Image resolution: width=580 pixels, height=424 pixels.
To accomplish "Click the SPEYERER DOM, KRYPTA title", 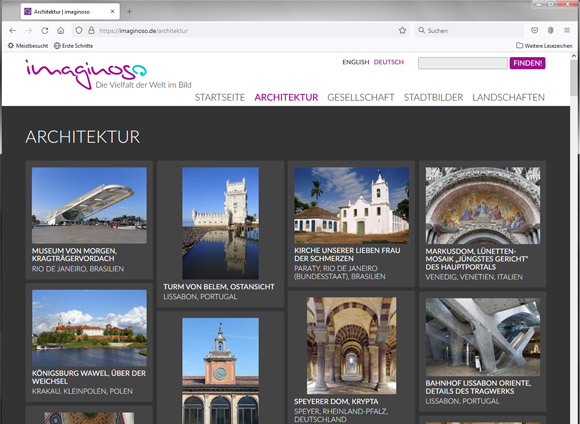I will (336, 401).
